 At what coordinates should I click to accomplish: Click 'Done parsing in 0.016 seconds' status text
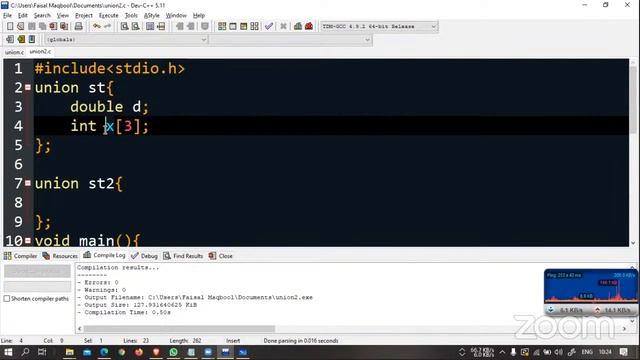301,340
